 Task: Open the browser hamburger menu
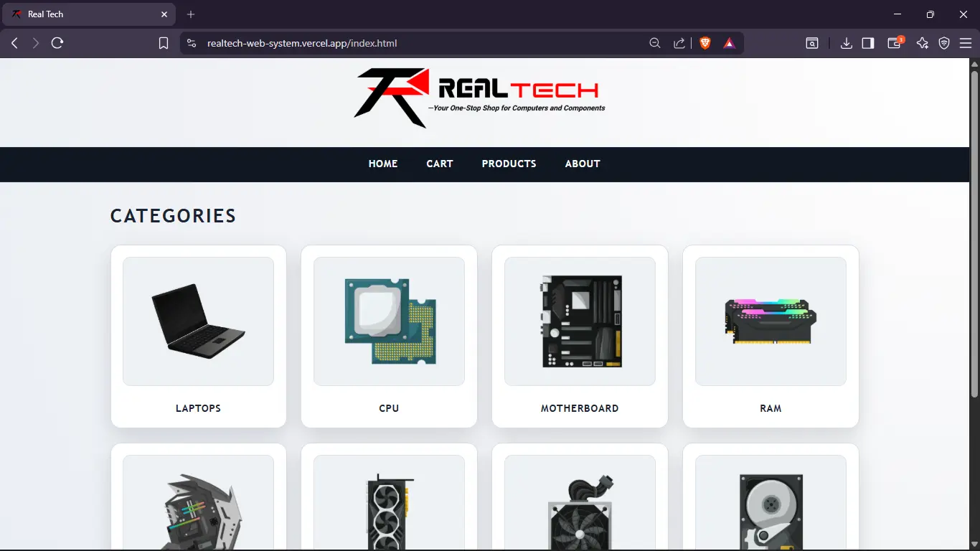(966, 43)
